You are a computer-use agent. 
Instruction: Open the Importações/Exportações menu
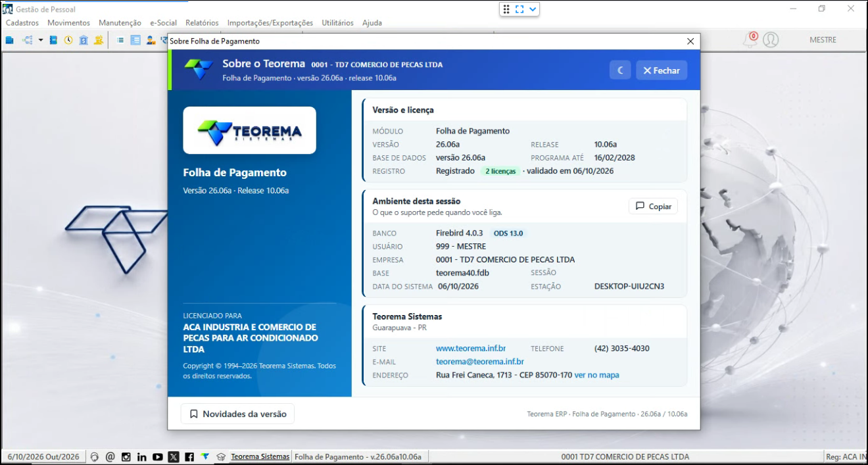point(270,22)
